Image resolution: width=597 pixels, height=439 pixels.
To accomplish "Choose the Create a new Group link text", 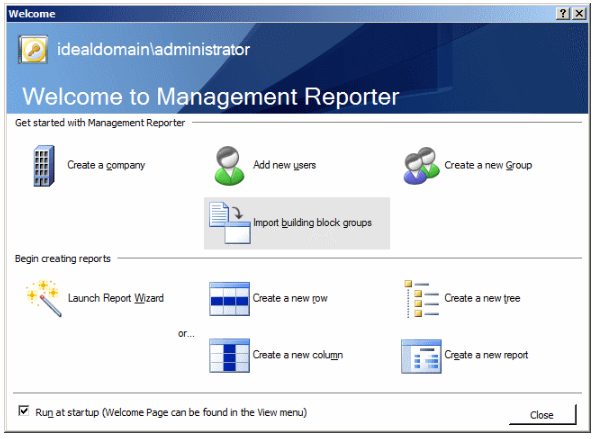I will point(488,165).
